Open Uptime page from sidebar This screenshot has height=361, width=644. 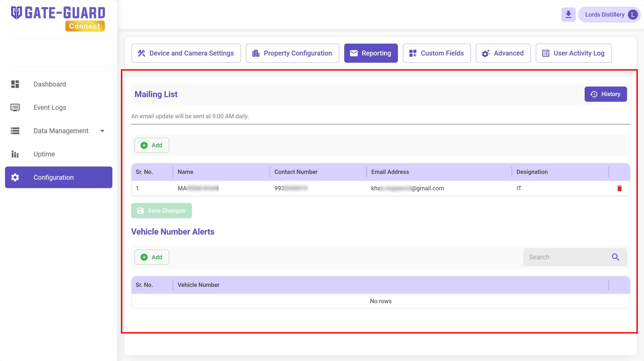(59, 154)
